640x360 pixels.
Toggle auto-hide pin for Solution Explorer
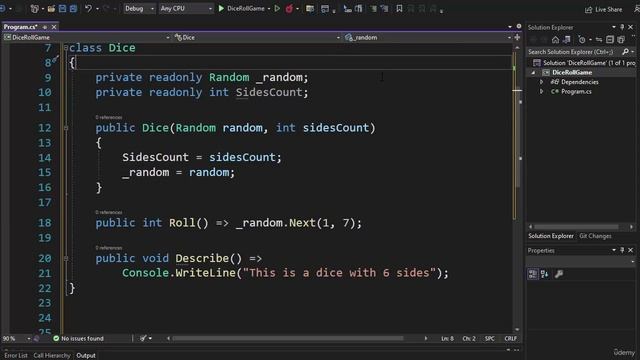coord(622,27)
